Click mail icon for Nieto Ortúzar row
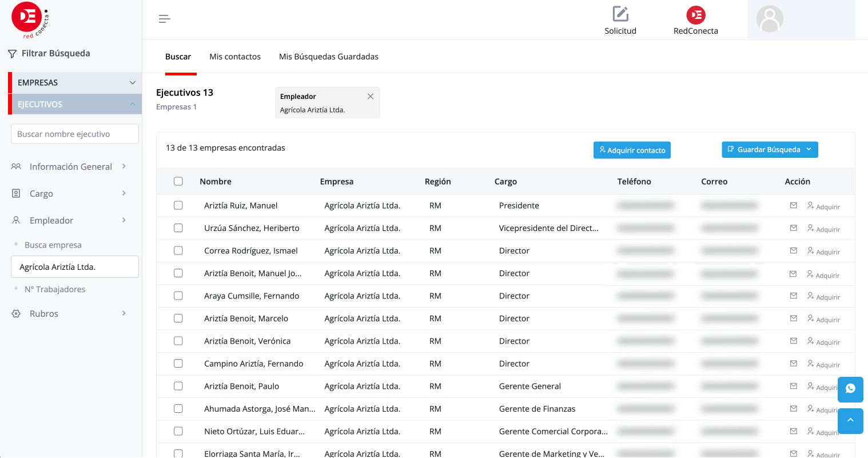 click(794, 431)
